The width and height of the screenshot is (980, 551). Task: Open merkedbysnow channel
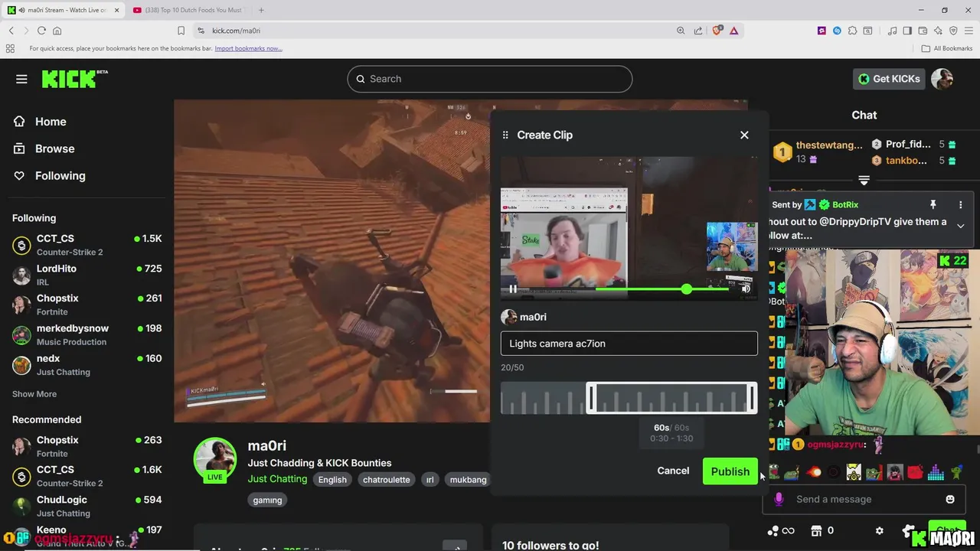pos(87,334)
